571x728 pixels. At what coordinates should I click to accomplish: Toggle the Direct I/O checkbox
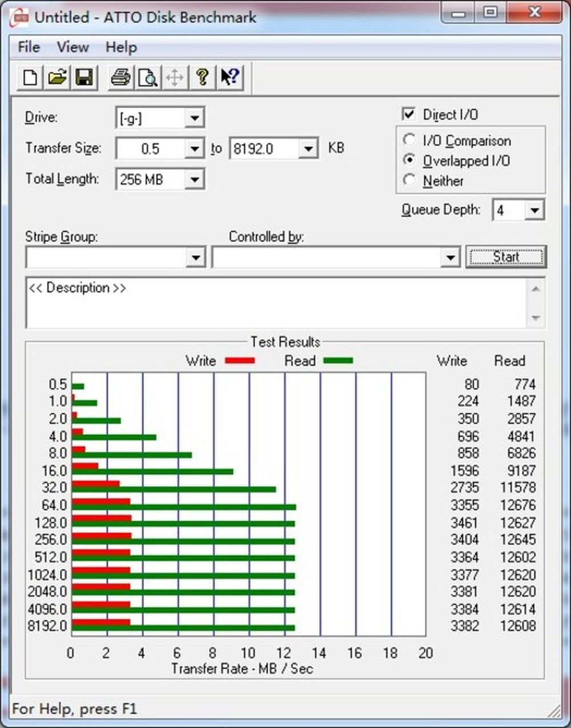(409, 114)
